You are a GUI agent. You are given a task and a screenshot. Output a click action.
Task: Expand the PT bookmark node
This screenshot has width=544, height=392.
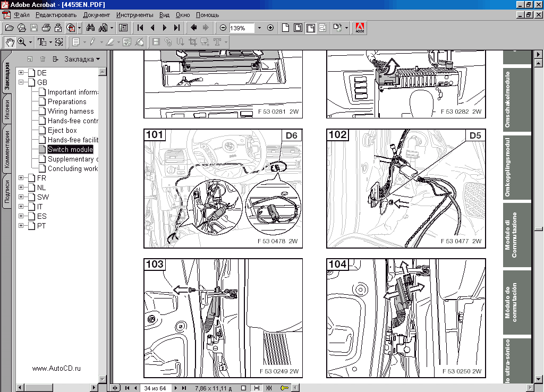click(x=21, y=226)
